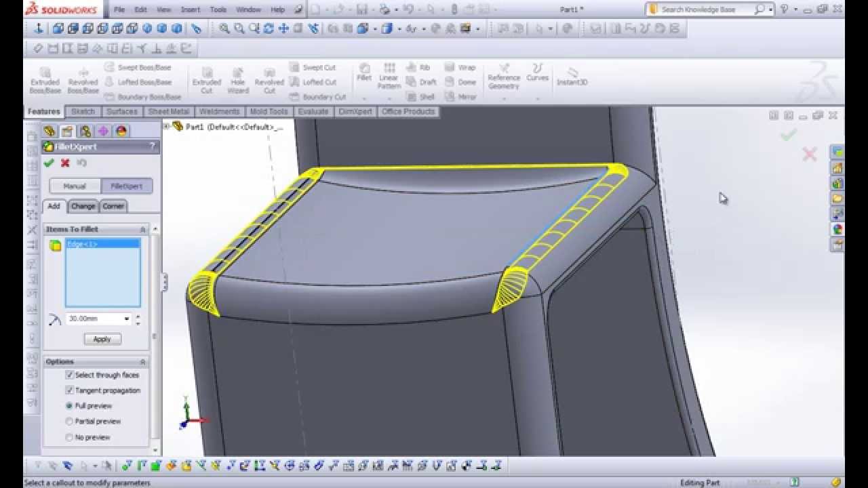Select the Extruded Cut tool

tap(207, 81)
